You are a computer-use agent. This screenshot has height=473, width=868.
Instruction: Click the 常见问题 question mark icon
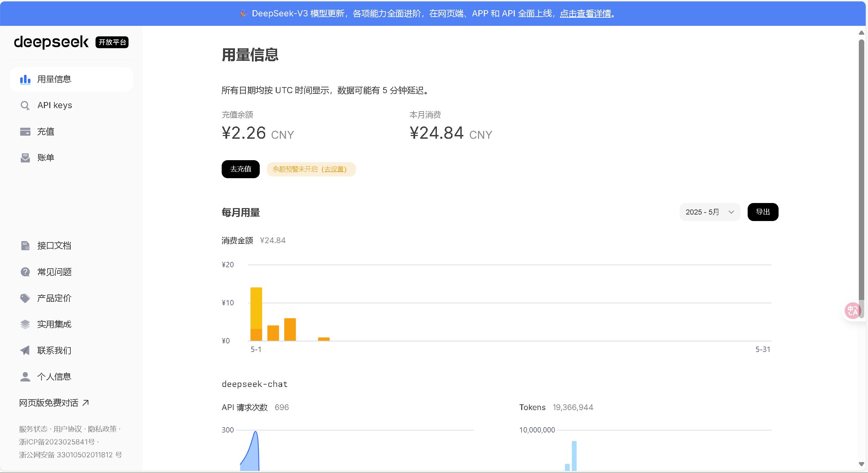(x=25, y=271)
